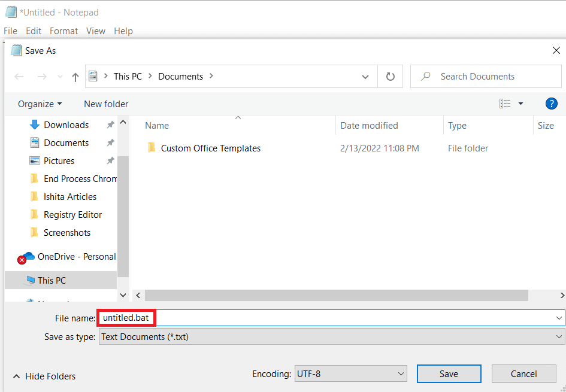The image size is (566, 392).
Task: Click the address bar document icon
Action: click(x=93, y=77)
